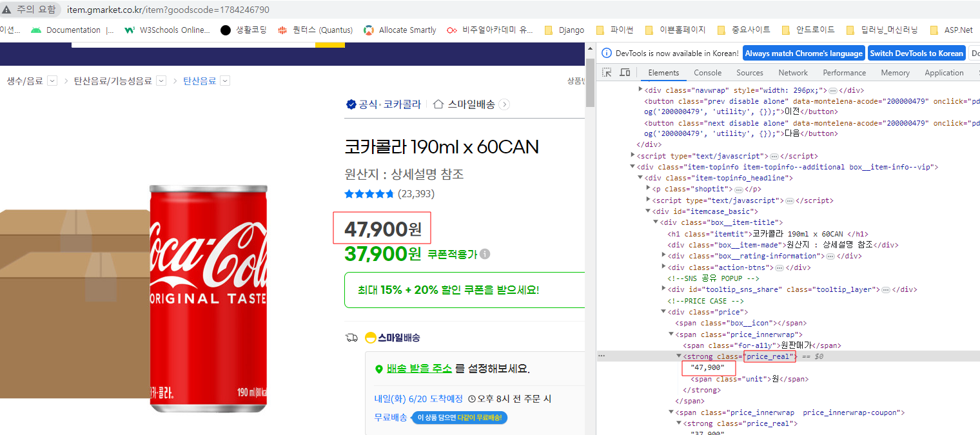Open the 안드로이드 bookmark folder
Image resolution: width=980 pixels, height=435 pixels.
[808, 30]
